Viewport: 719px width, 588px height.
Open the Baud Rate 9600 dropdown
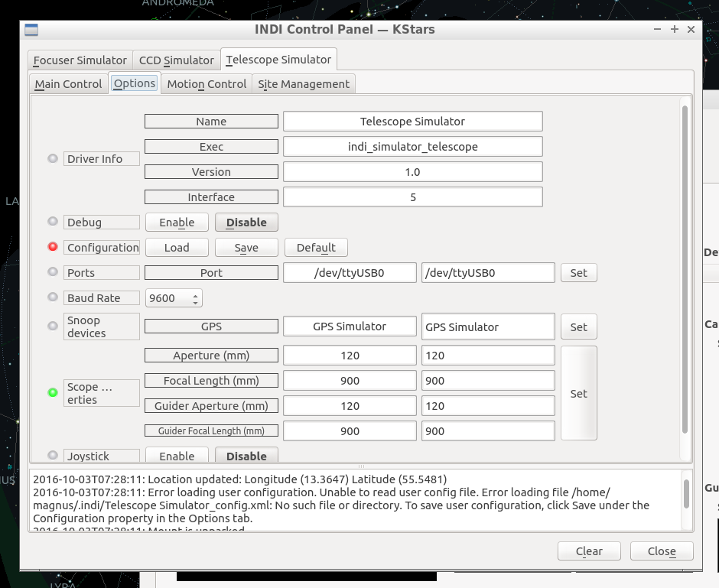[174, 298]
